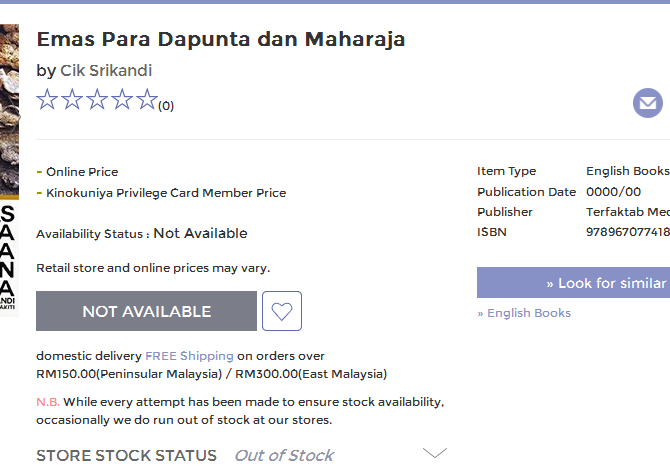Click the email envelope icon
The image size is (670, 470).
[648, 103]
